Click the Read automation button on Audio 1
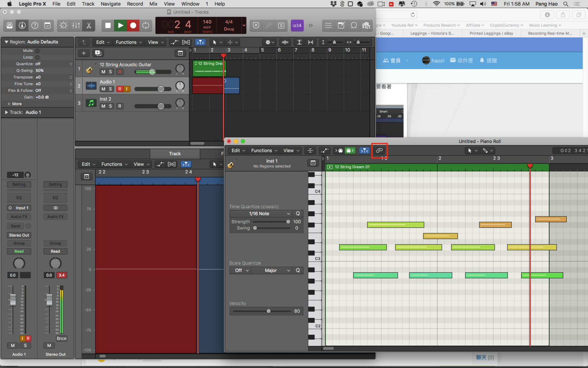The width and height of the screenshot is (588, 368). tap(19, 251)
